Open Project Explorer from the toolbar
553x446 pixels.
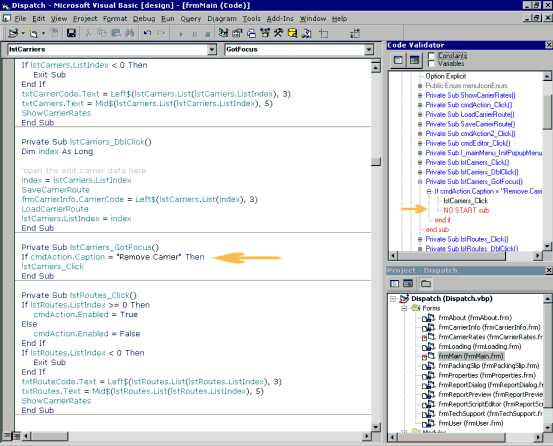[223, 33]
